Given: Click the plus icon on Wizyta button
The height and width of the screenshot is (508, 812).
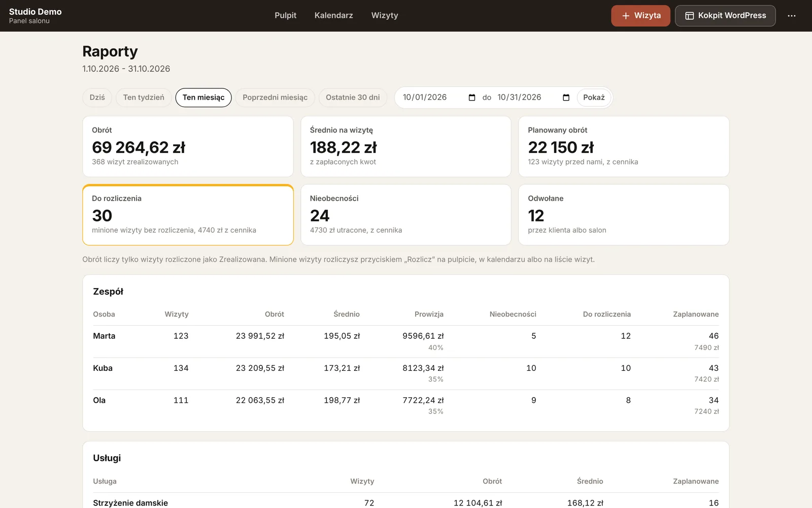Looking at the screenshot, I should (626, 16).
